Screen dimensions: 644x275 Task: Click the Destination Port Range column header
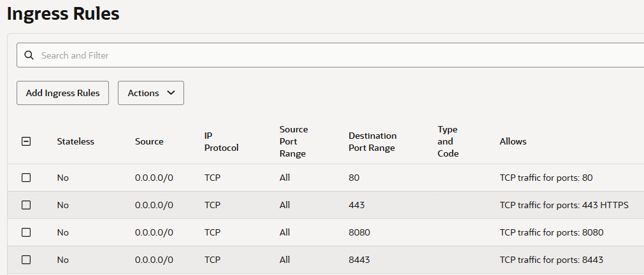pos(372,141)
